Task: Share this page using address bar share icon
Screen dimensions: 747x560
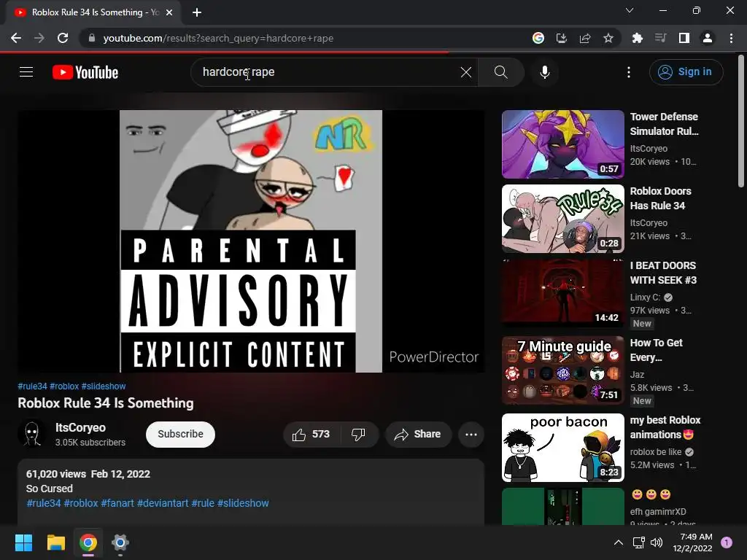Action: (585, 38)
